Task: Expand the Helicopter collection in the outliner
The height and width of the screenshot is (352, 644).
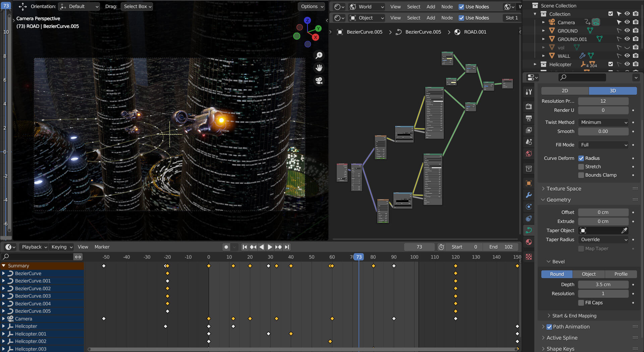Action: click(x=535, y=64)
